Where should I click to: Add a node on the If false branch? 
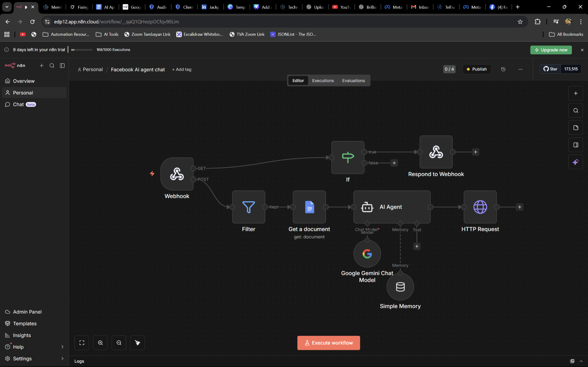[394, 163]
